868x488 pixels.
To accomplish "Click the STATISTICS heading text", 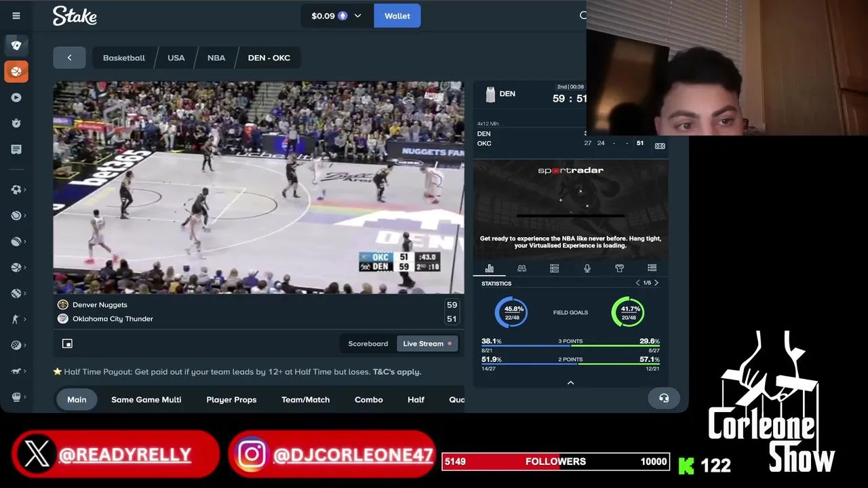I will [496, 283].
